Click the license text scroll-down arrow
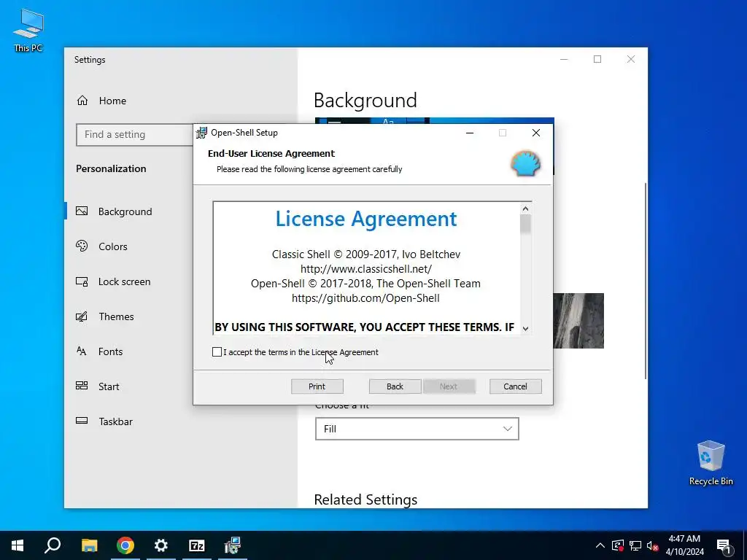The width and height of the screenshot is (747, 560). tap(525, 328)
